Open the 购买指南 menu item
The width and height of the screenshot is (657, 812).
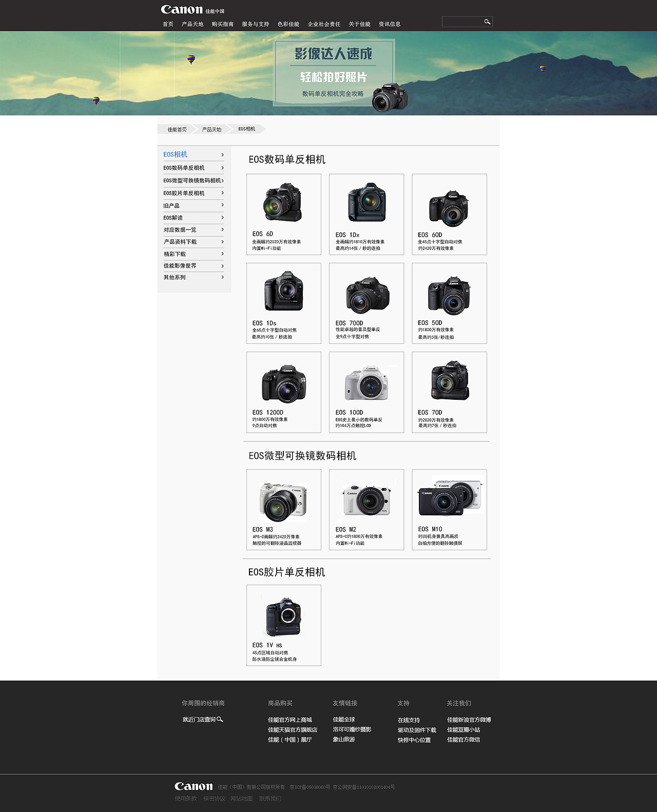tap(223, 24)
